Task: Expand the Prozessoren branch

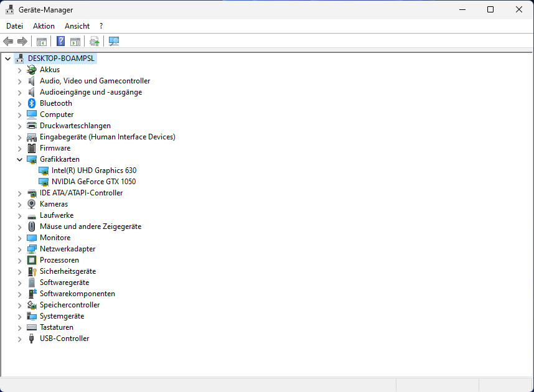Action: 19,259
